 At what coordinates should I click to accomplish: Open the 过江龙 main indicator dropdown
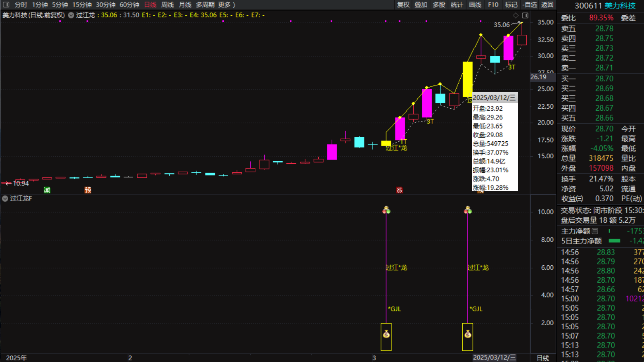[71, 15]
